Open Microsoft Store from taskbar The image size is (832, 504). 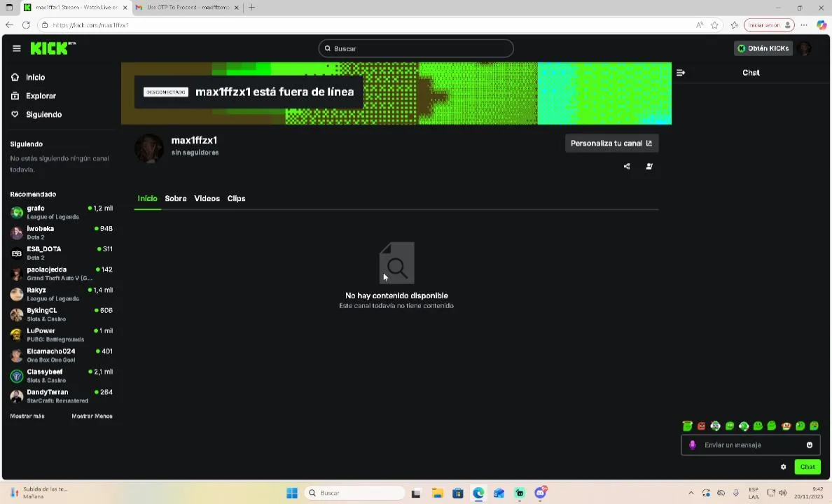click(457, 493)
